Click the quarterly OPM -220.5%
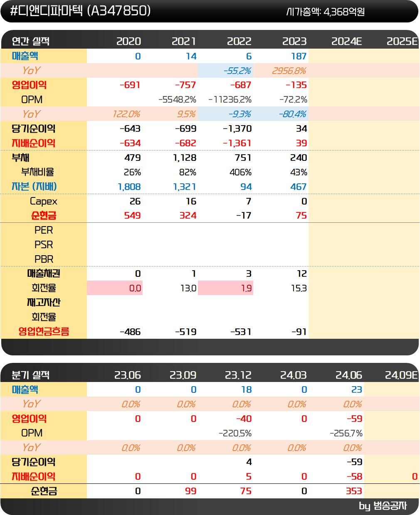The height and width of the screenshot is (515, 420). (x=235, y=434)
